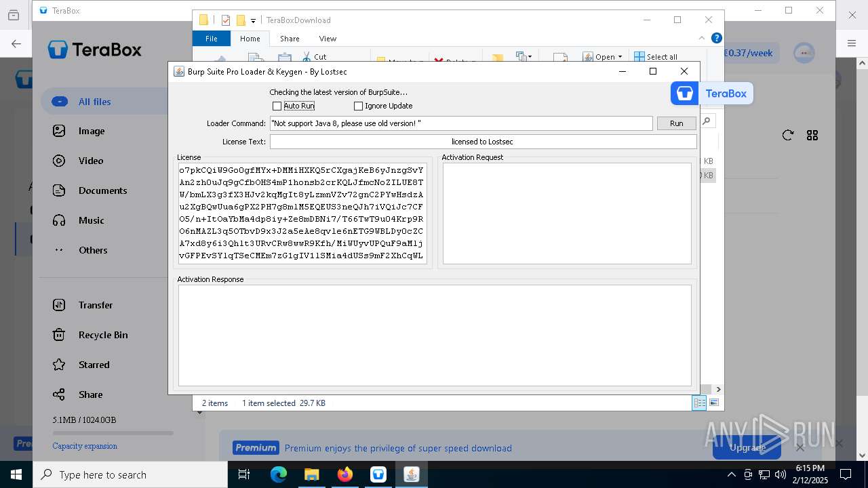Switch to Java app taskbar icon
Screen dimensions: 868x488
coord(411,474)
